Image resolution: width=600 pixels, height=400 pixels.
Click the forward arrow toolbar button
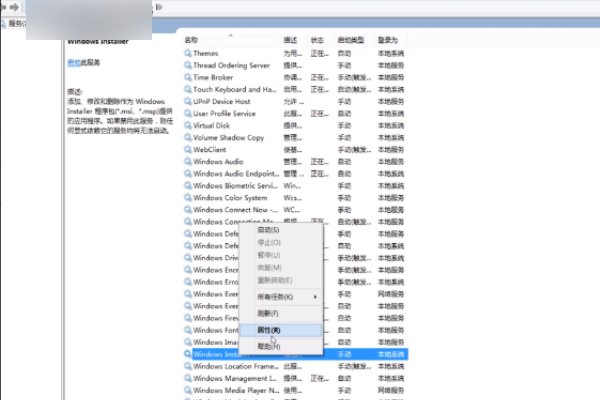[x=14, y=7]
